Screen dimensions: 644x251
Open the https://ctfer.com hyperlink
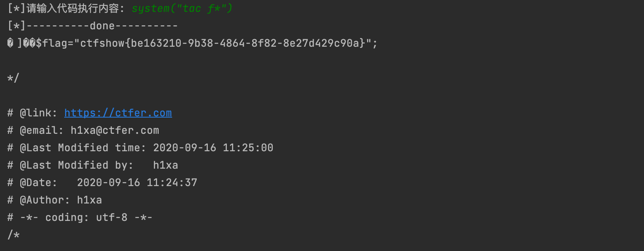[118, 113]
